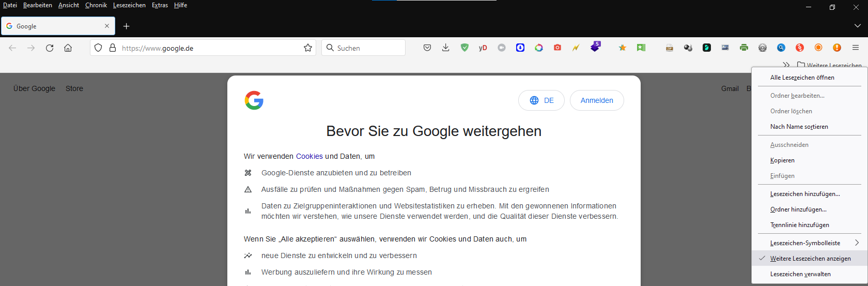
Task: Click the home button in navigation bar
Action: tap(68, 48)
